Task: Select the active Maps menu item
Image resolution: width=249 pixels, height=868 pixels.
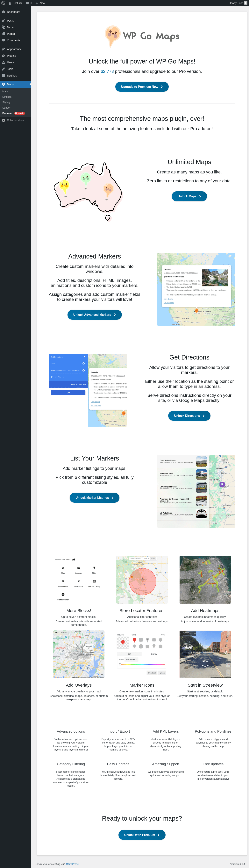Action: click(x=16, y=84)
